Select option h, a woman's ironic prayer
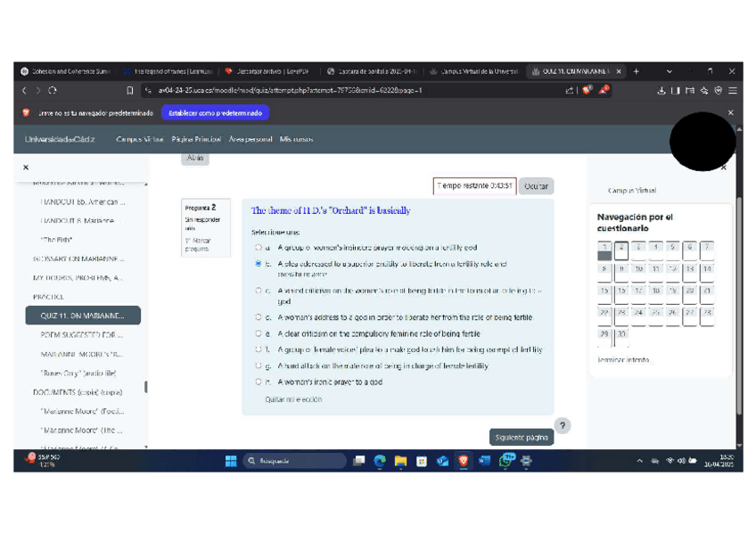 click(x=259, y=382)
